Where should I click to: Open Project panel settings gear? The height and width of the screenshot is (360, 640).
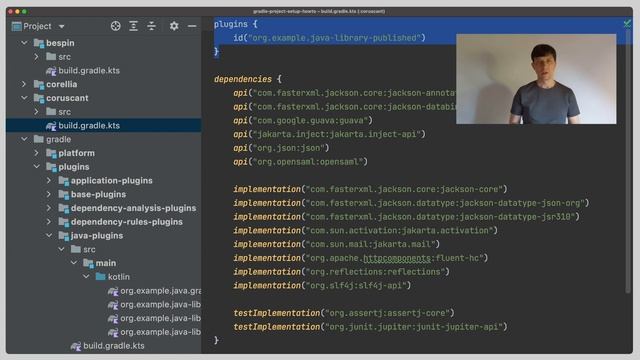click(x=174, y=26)
